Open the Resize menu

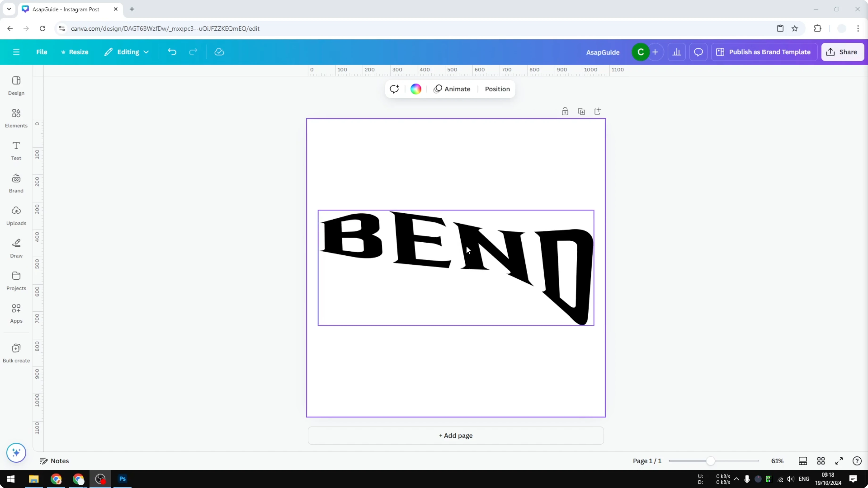click(x=75, y=52)
